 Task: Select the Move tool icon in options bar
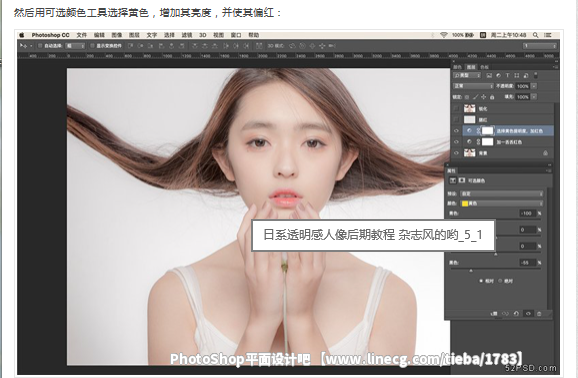pos(23,46)
